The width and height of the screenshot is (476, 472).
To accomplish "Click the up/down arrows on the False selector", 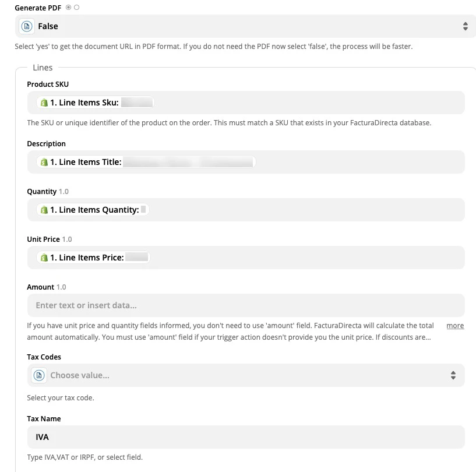I will click(x=465, y=26).
